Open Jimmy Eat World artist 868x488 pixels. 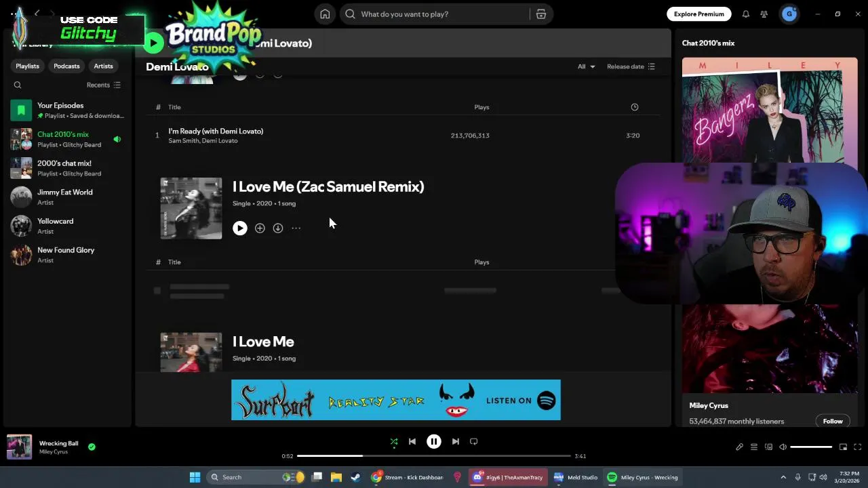67,197
